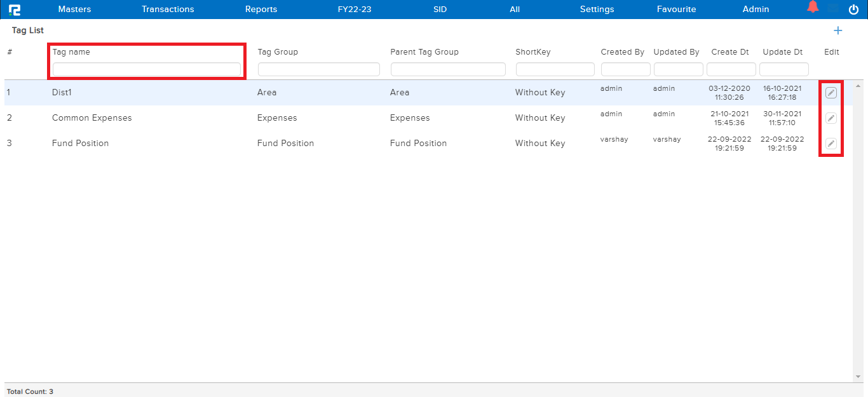Image resolution: width=868 pixels, height=397 pixels.
Task: Open the All filter in top bar
Action: click(514, 10)
